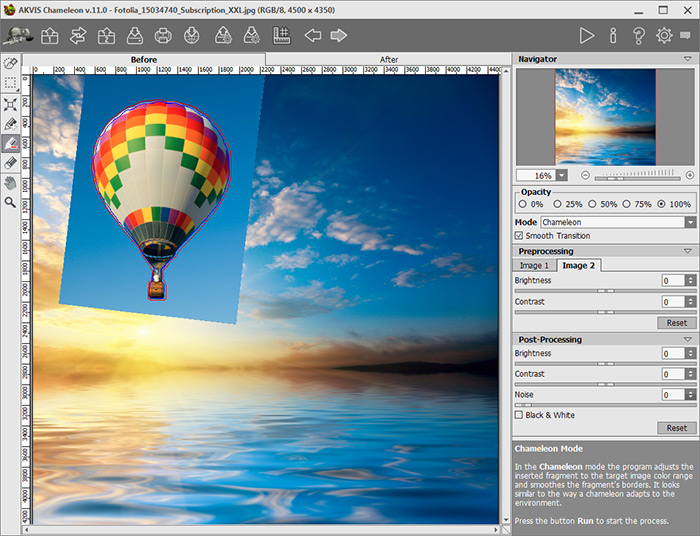
Task: Click the Navigator zoom slider
Action: [x=638, y=178]
